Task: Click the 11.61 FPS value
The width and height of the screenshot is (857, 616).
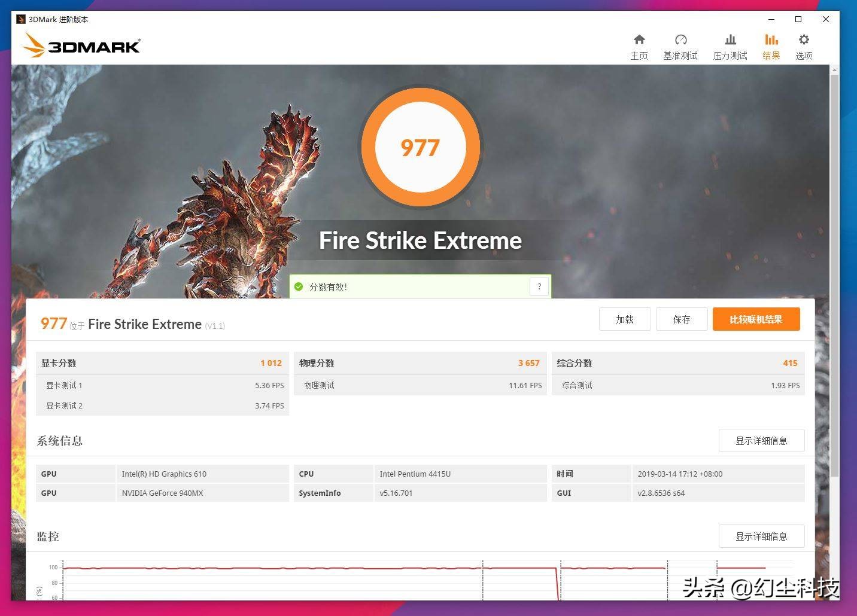Action: (x=525, y=385)
